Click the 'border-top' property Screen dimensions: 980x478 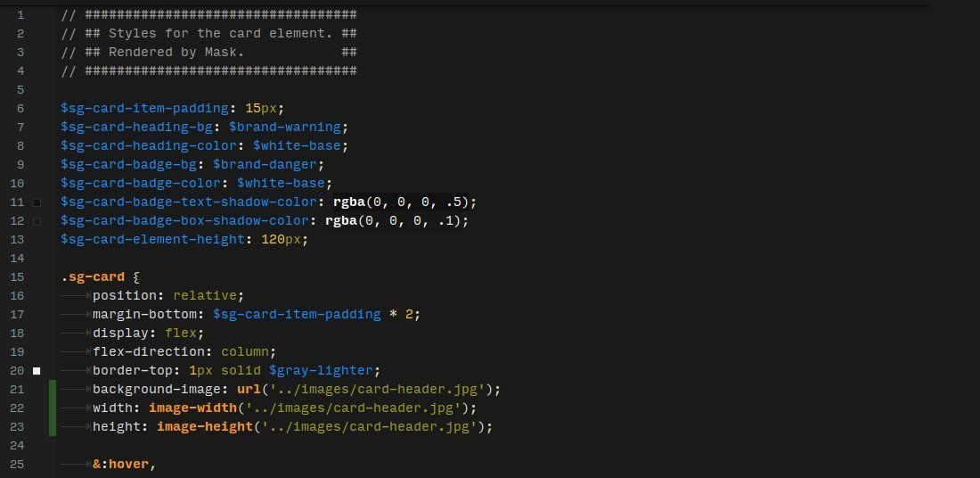(x=133, y=371)
